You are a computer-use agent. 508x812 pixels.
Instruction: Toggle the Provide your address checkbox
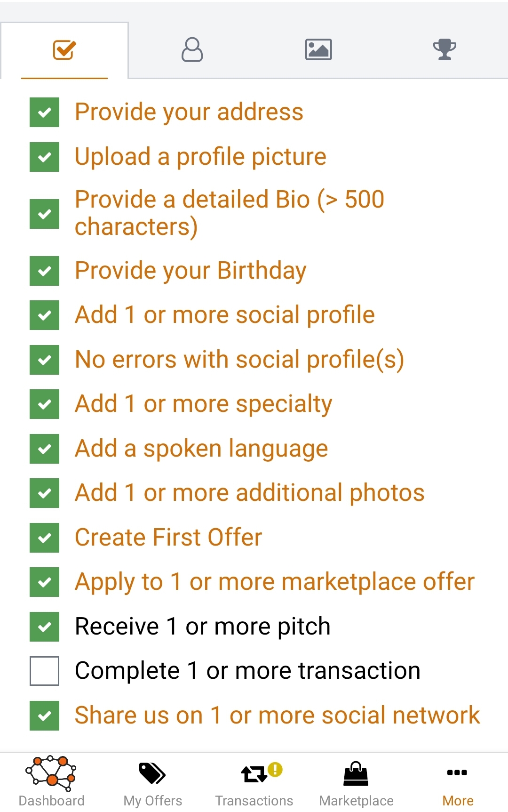44,112
